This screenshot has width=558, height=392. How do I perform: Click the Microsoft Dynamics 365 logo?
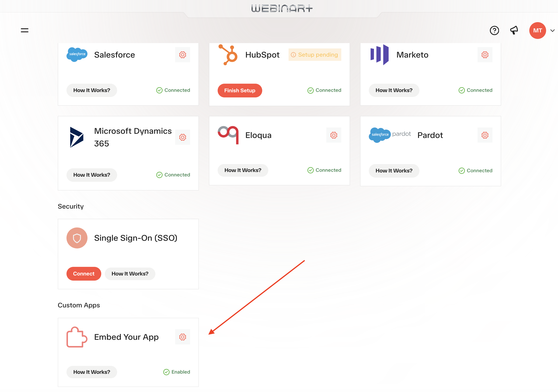[77, 137]
